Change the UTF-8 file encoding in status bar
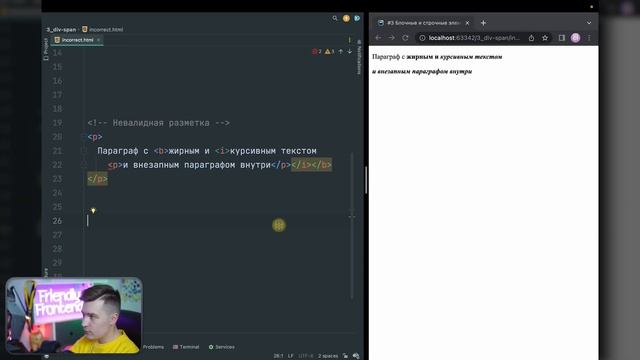This screenshot has width=640, height=360. click(x=306, y=356)
